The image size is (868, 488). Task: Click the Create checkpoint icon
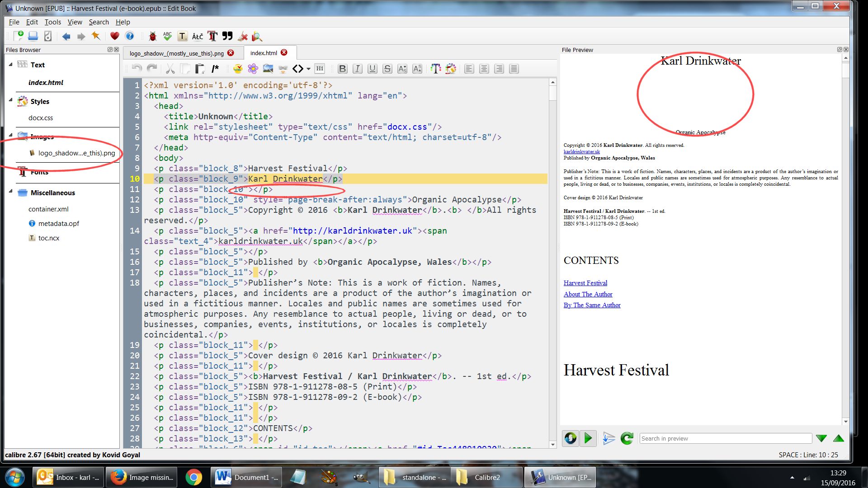pos(48,36)
